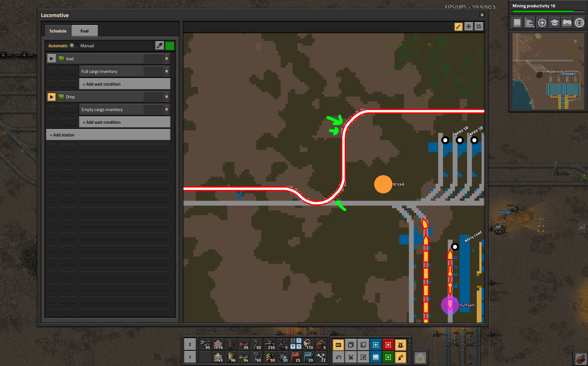Open the bonuses plus-circle icon
588x366 pixels.
542,23
